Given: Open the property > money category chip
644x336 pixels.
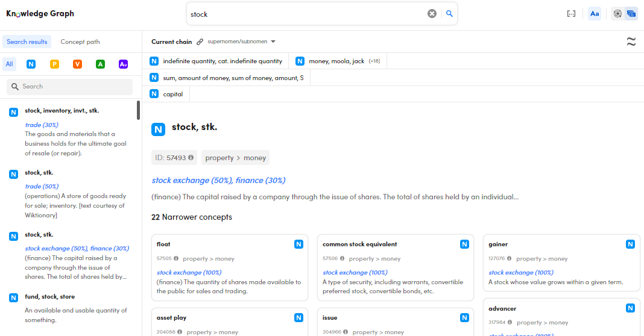Looking at the screenshot, I should [x=235, y=158].
